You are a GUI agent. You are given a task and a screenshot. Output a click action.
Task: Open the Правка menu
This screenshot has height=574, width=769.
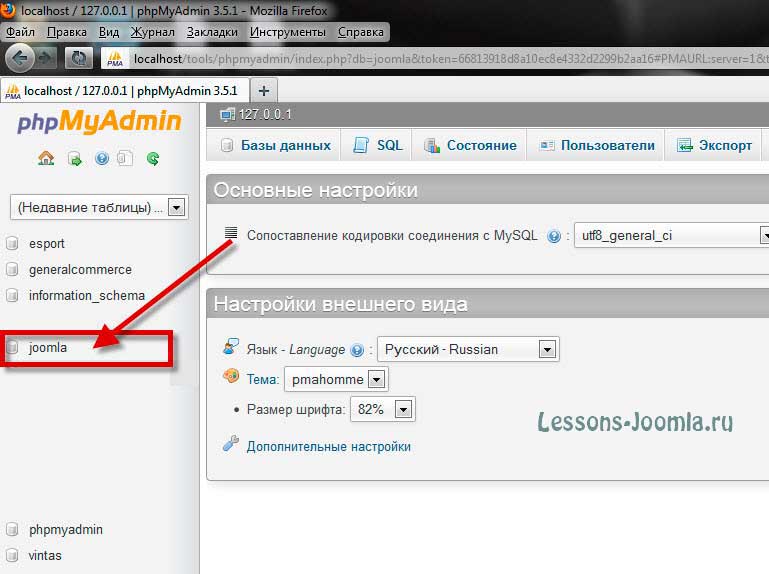click(67, 32)
